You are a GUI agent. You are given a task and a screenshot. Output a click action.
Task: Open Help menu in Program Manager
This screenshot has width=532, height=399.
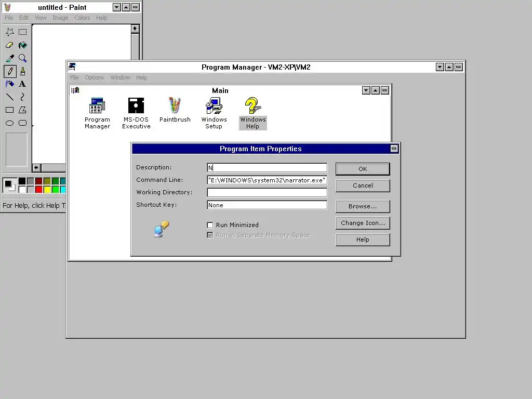pos(141,77)
